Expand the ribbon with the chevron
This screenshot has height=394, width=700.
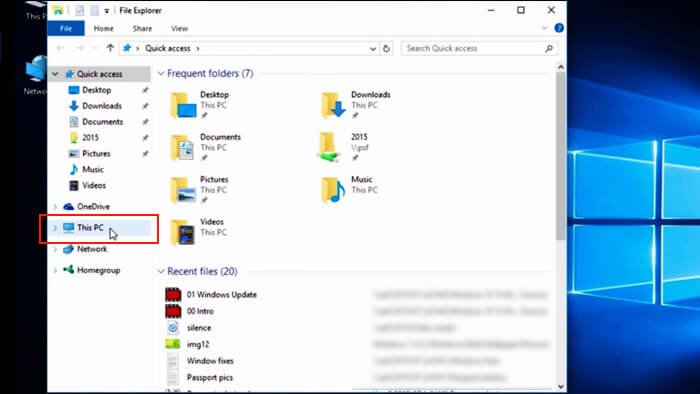pyautogui.click(x=545, y=28)
